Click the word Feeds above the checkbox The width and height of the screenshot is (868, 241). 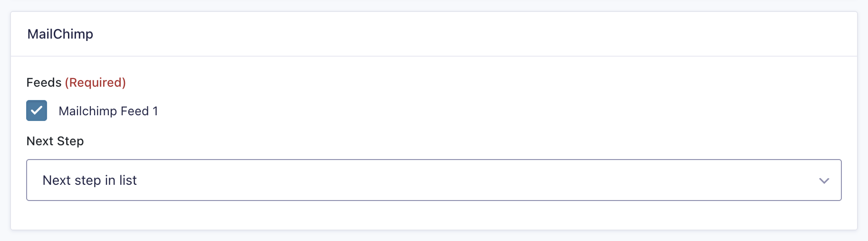click(x=44, y=82)
